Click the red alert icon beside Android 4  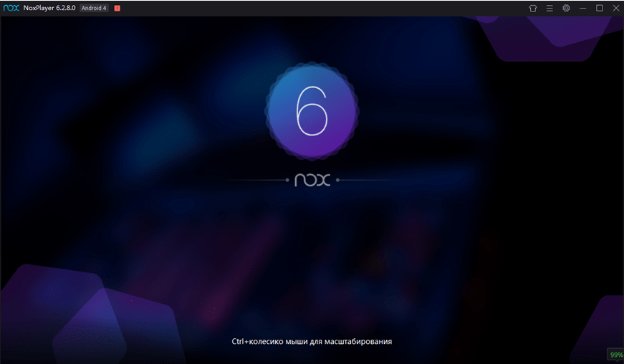tap(117, 9)
